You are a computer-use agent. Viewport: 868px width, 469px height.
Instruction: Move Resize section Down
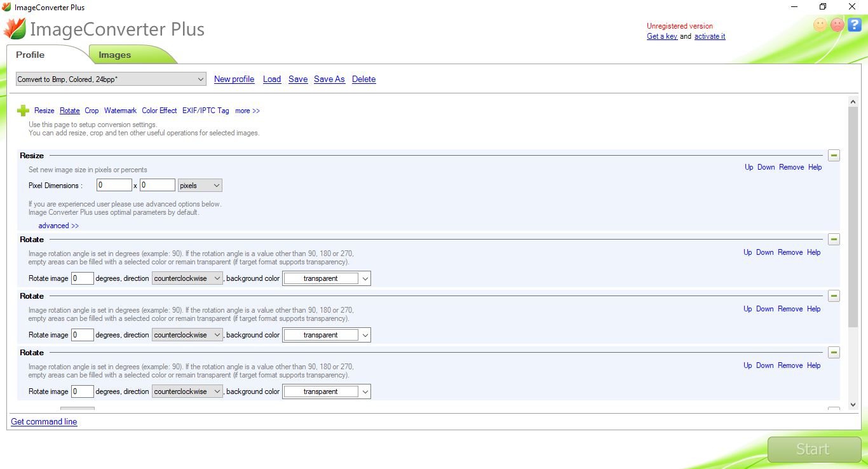point(766,167)
